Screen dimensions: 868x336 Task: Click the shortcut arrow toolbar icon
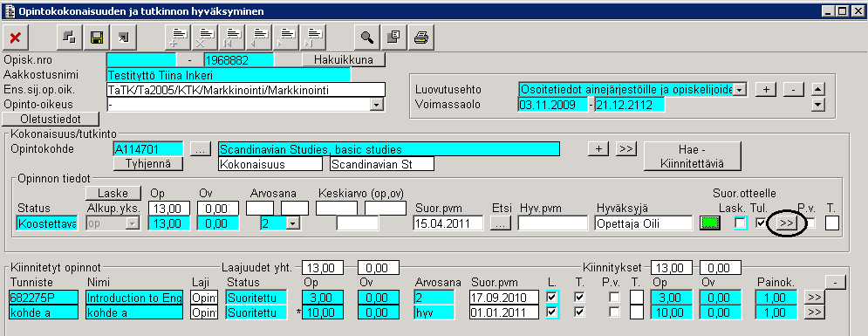(x=123, y=37)
